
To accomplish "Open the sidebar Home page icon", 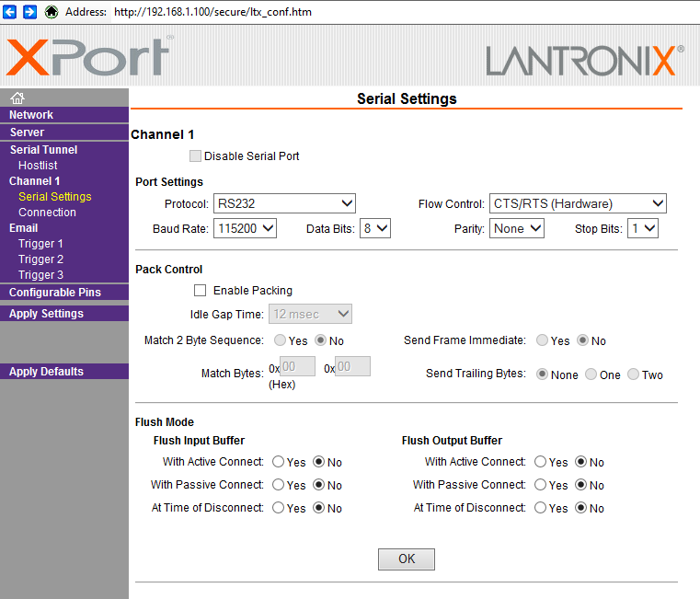I will [17, 98].
